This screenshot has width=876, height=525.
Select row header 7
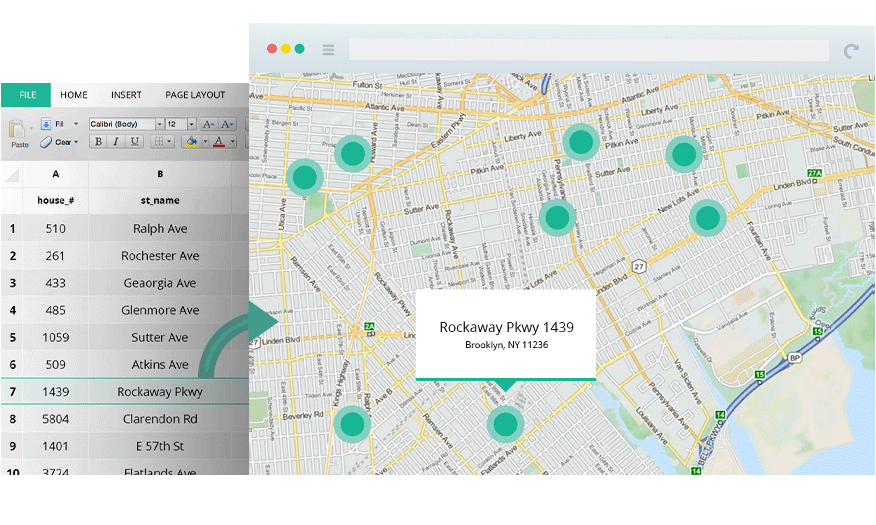tap(12, 392)
